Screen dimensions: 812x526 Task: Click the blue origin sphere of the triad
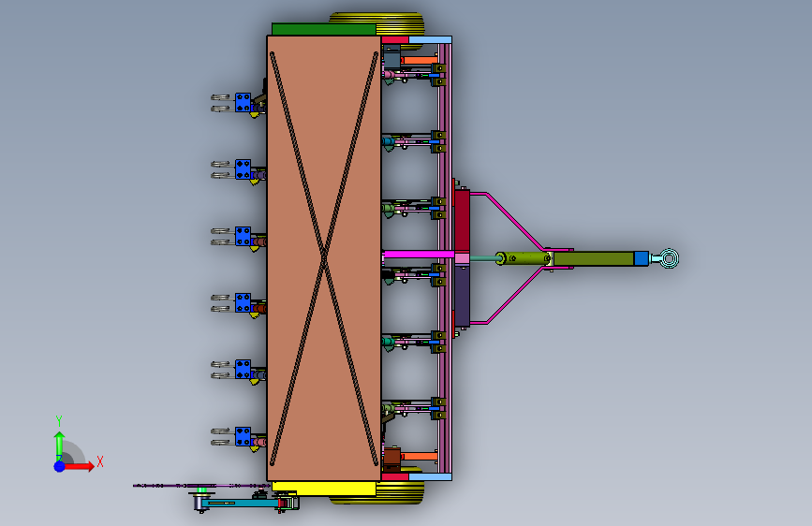click(59, 466)
